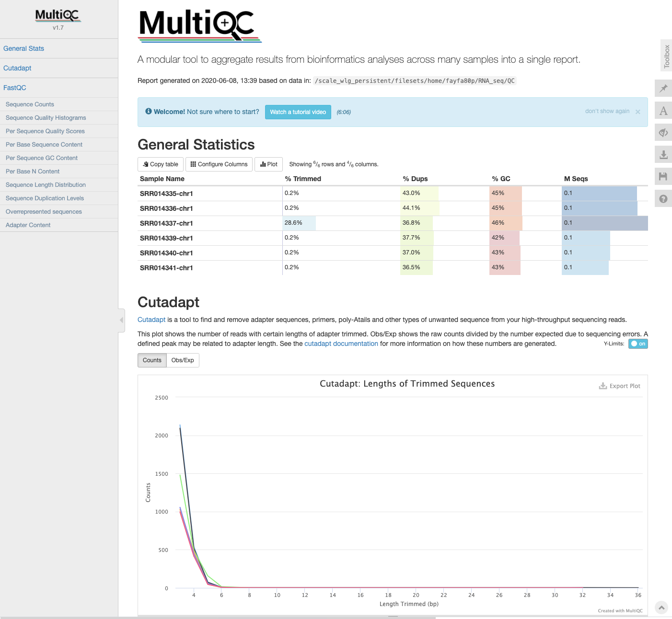Click the Plot button above the table

coord(269,164)
